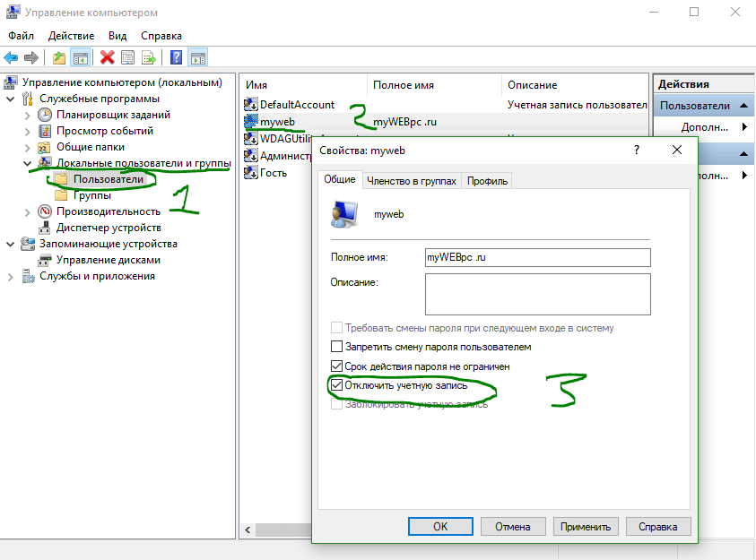The height and width of the screenshot is (560, 756).
Task: Click the dialog help question mark button
Action: click(637, 151)
